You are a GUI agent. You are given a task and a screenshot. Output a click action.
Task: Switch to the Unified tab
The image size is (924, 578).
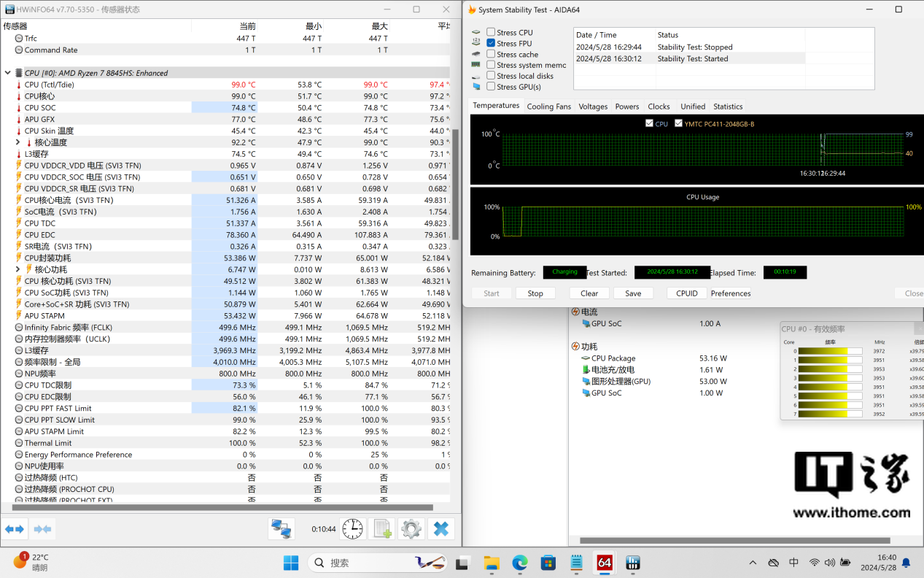pos(693,107)
